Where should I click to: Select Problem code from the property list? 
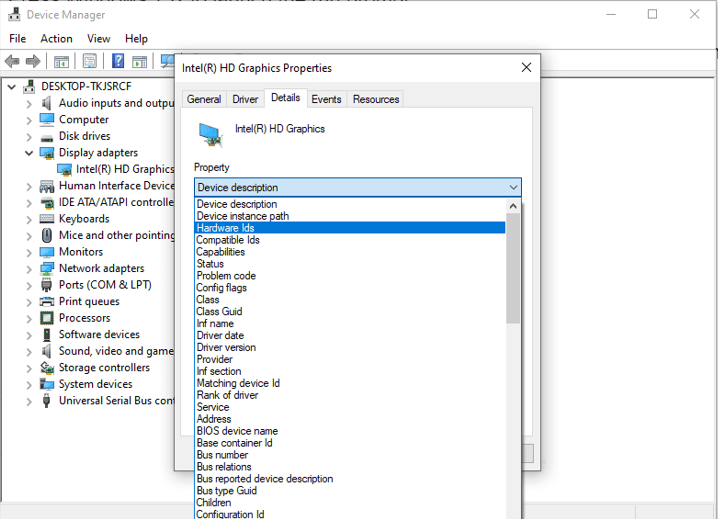click(x=350, y=275)
